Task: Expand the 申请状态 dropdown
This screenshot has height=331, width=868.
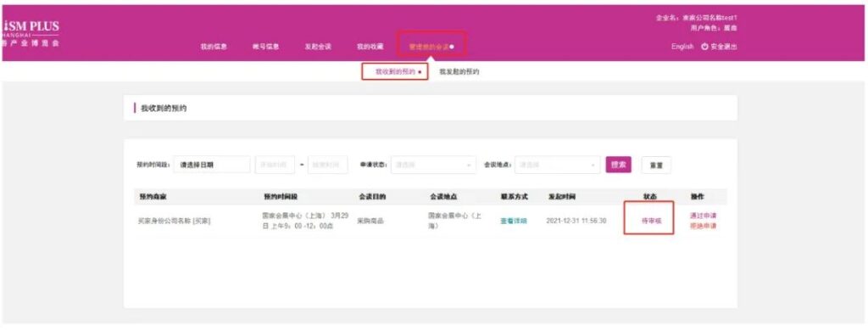Action: tap(433, 165)
